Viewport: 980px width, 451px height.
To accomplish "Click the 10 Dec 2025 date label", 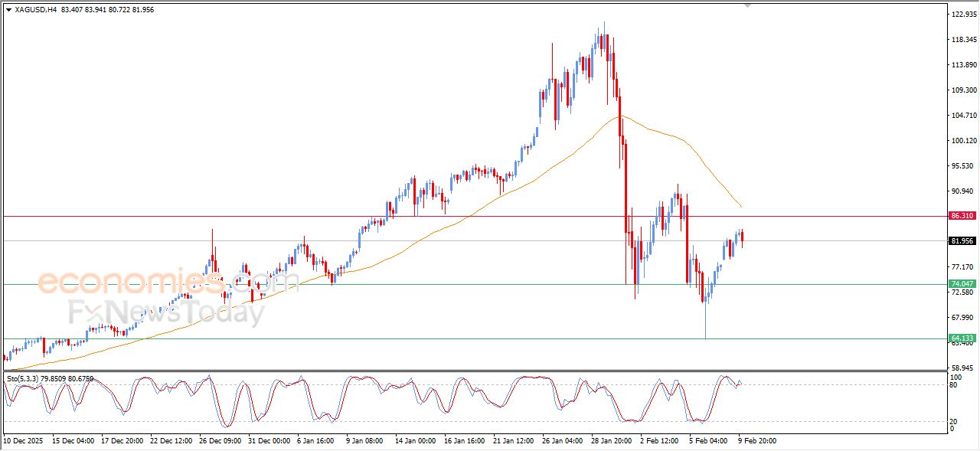I will [x=25, y=441].
